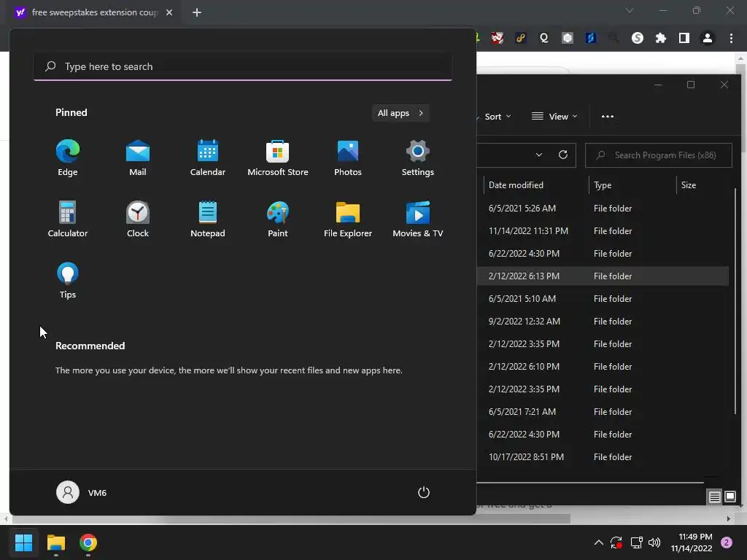Click the power button in Start menu
747x560 pixels.
424,492
